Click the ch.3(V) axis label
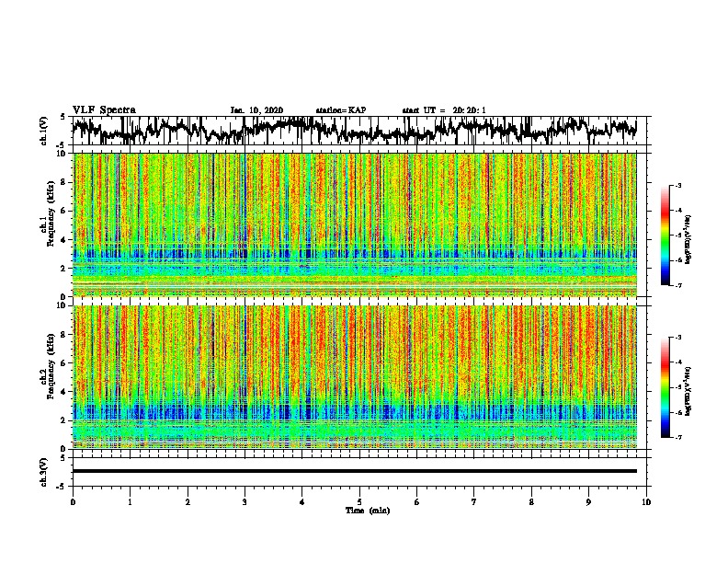Viewport: 728px width, 563px height. tap(44, 472)
